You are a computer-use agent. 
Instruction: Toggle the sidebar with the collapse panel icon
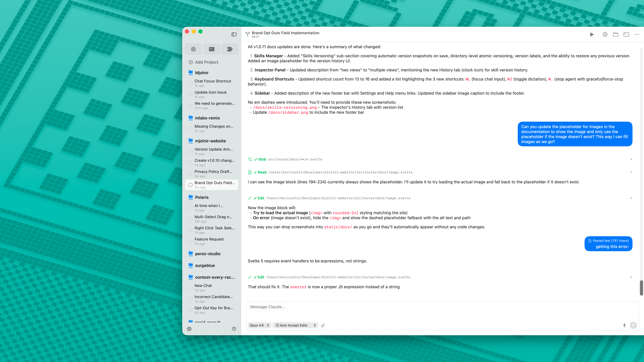coord(234,34)
